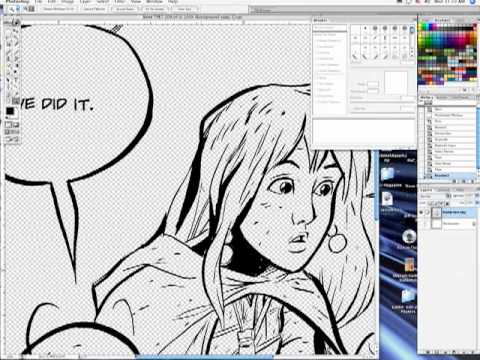Image resolution: width=480 pixels, height=360 pixels.
Task: Create a new layer from Layers panel footer
Action: coord(465,352)
